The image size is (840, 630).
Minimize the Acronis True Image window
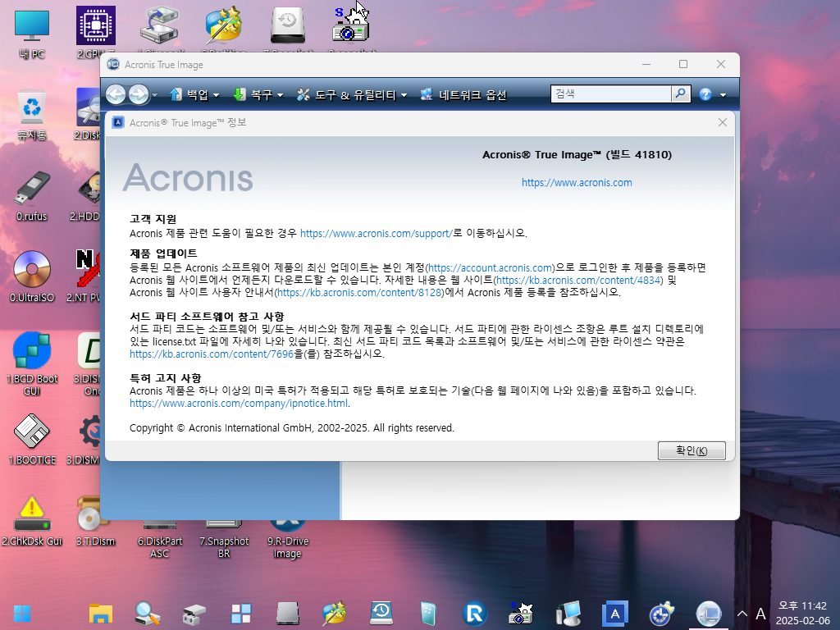point(646,64)
